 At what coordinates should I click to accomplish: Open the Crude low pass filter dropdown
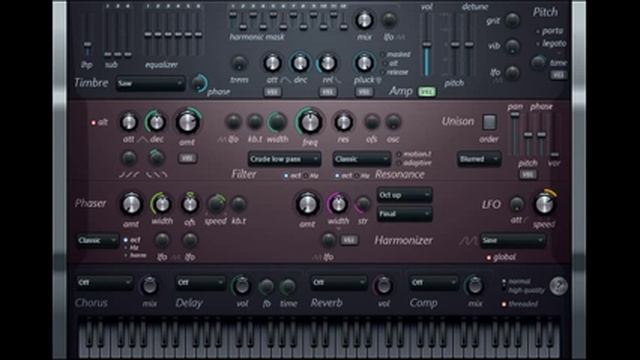coord(284,159)
